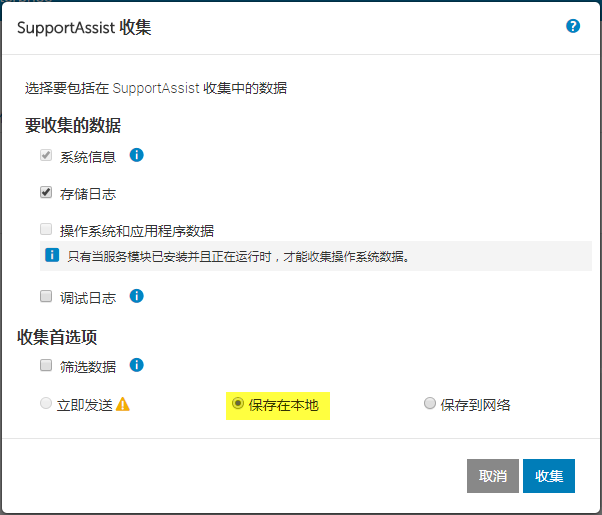Show info icon next to 调试日志
602x515 pixels.
tap(136, 296)
